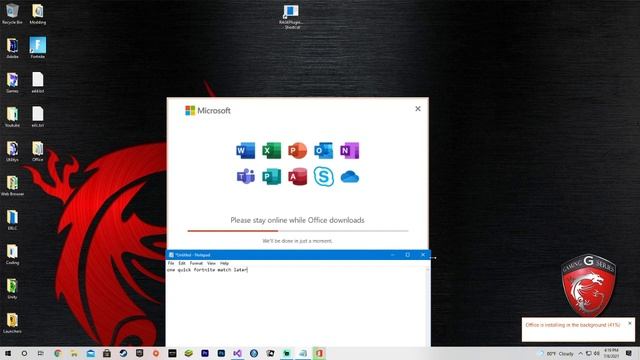Open Google Chrome from the taskbar

58,353
